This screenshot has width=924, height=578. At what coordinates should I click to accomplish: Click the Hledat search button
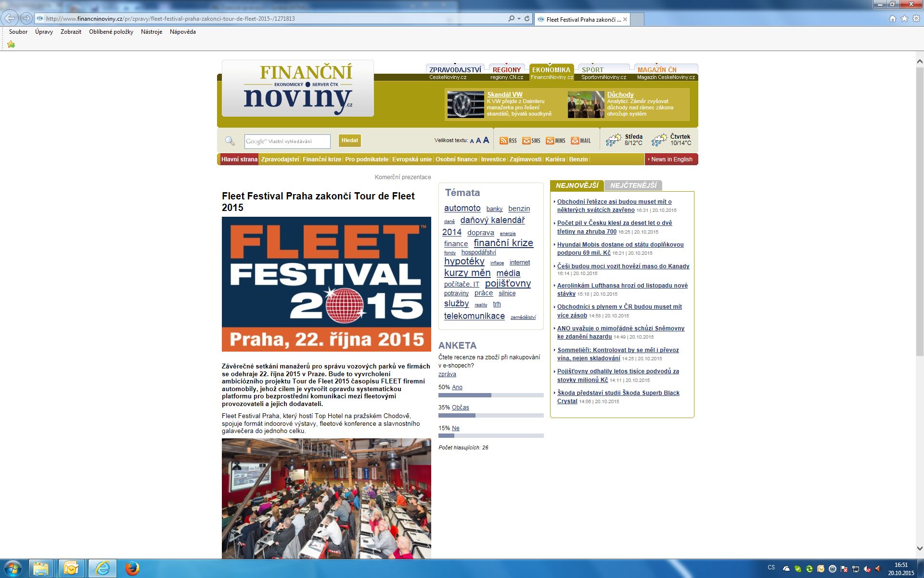(x=350, y=141)
